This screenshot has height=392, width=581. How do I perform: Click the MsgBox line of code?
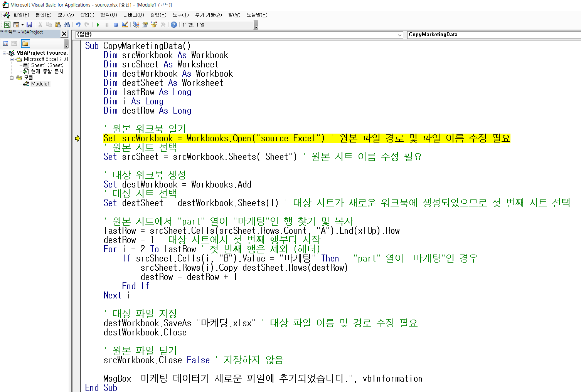pyautogui.click(x=263, y=379)
